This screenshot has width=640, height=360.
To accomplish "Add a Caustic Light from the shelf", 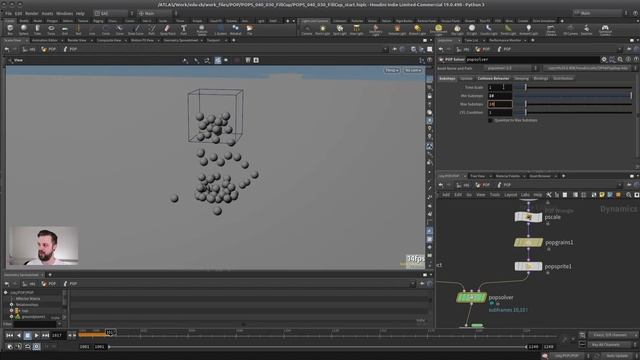I will pyautogui.click(x=488, y=29).
